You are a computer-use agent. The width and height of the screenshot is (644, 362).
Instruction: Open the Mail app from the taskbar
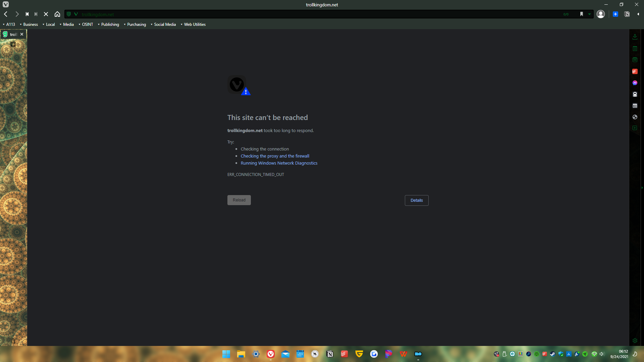point(285,354)
